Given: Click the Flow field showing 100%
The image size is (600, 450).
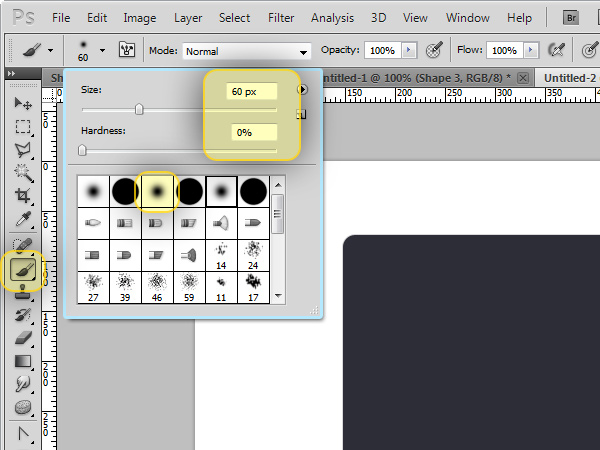Looking at the screenshot, I should pyautogui.click(x=504, y=50).
